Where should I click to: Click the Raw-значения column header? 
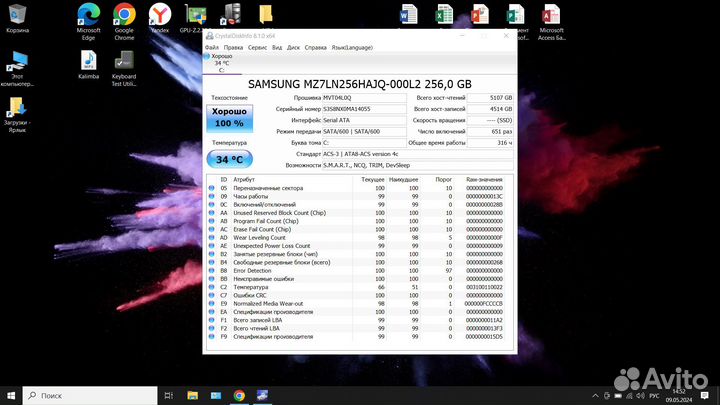point(484,180)
